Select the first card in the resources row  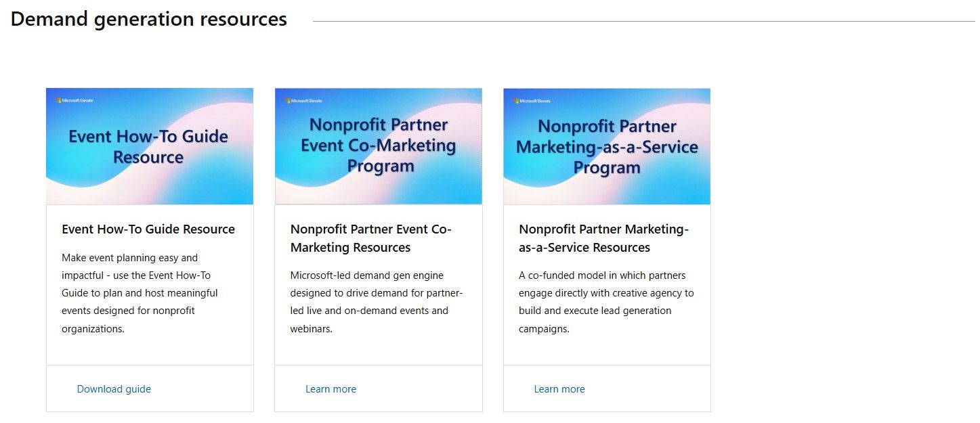click(x=149, y=250)
